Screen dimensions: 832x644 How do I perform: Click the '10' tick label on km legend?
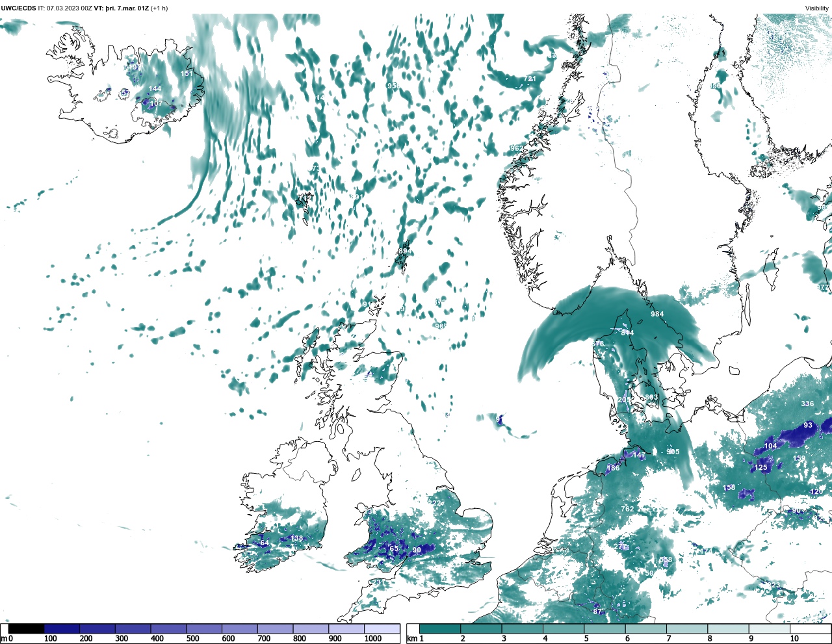(x=794, y=639)
